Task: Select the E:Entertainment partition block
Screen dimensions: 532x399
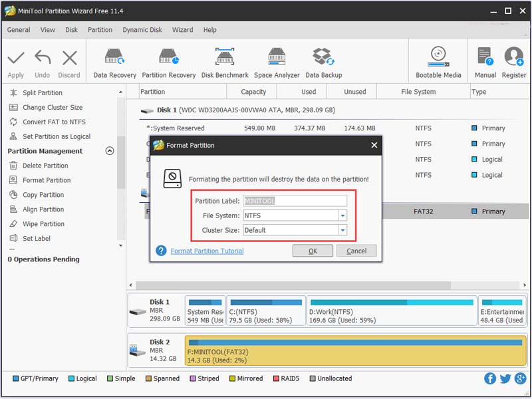Action: coord(502,311)
